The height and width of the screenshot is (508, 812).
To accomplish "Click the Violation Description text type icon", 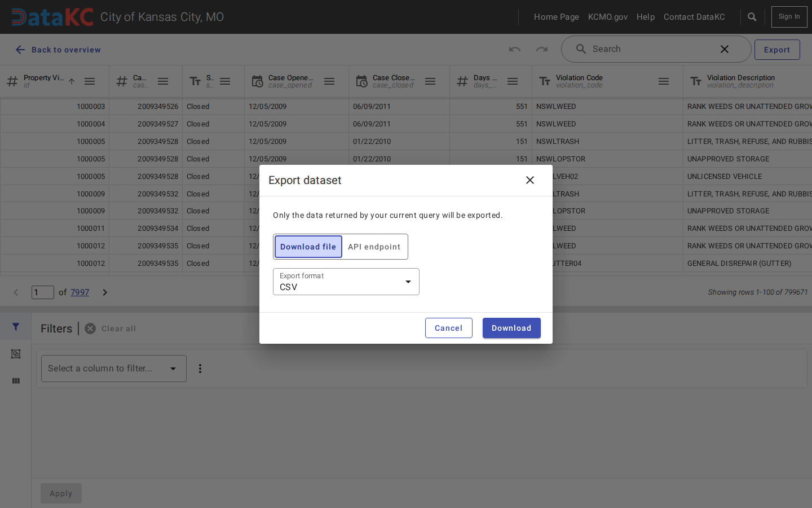I will tap(696, 81).
